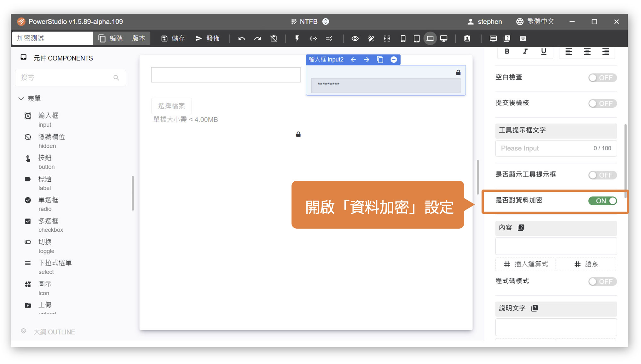
Task: Open the 大綱 OUTLINE panel
Action: pos(54,332)
